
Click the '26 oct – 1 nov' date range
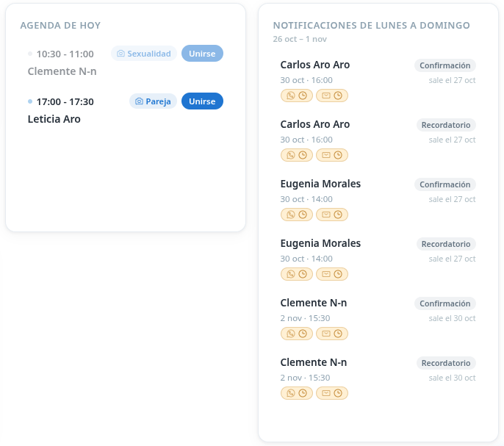(300, 39)
